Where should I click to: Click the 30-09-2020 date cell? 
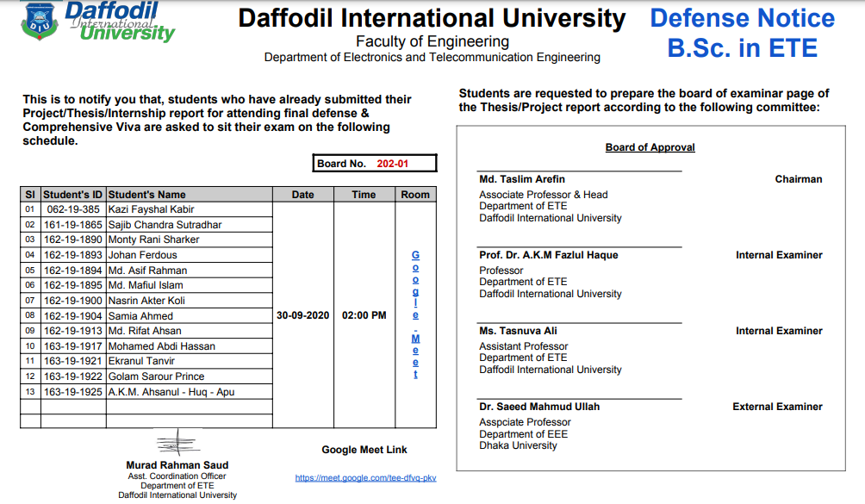coord(303,315)
